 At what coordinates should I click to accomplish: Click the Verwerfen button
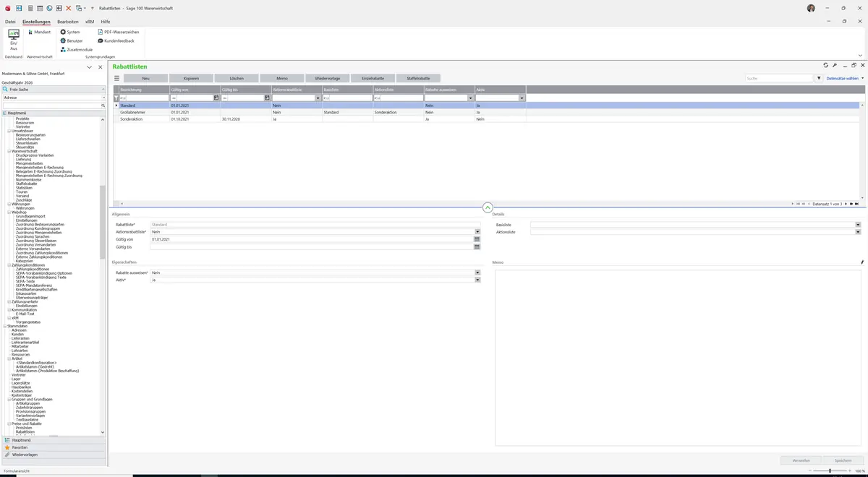click(801, 460)
